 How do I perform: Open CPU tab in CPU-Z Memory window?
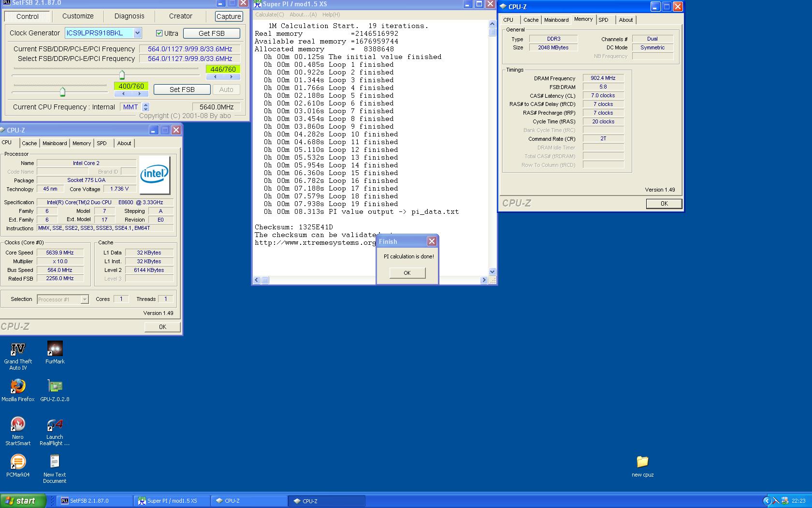(508, 20)
